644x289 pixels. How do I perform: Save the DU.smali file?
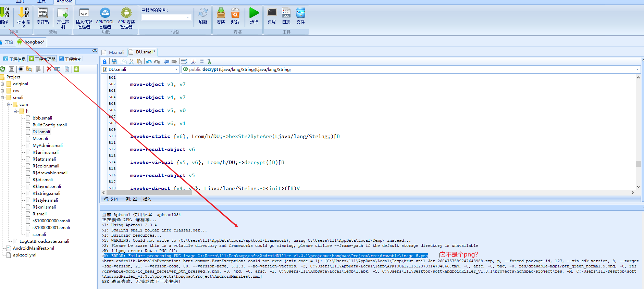point(114,62)
